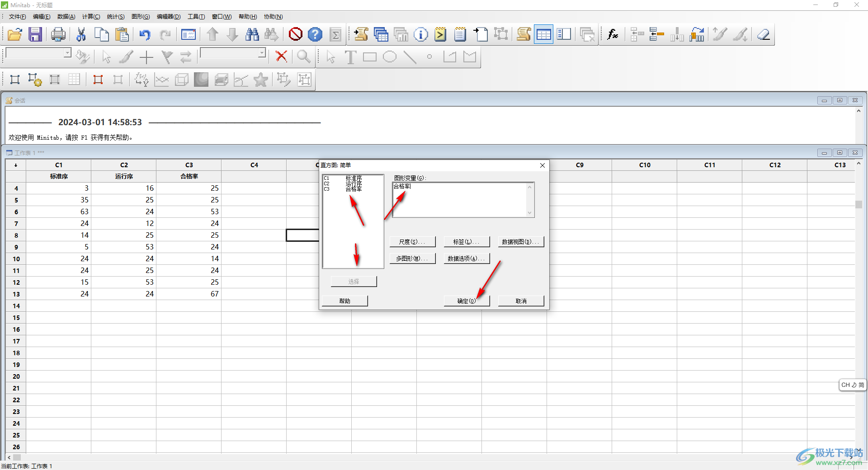The width and height of the screenshot is (868, 470).
Task: Open 标签(L)... options
Action: pyautogui.click(x=467, y=242)
